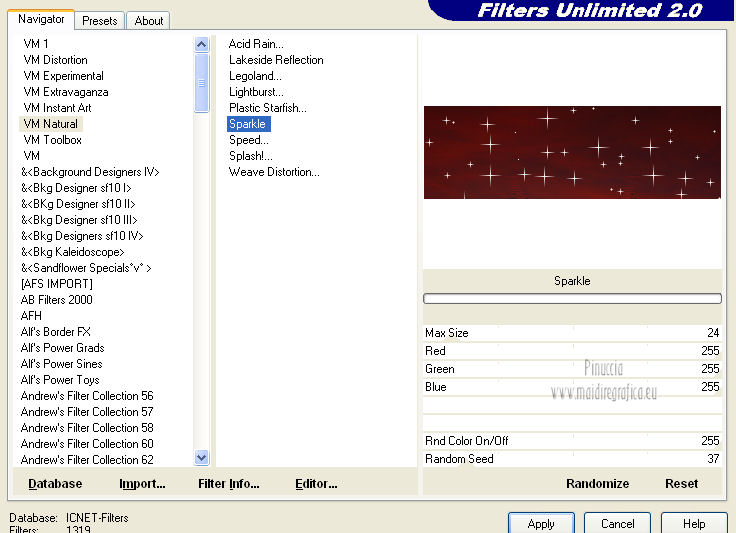Randomize the filter settings
This screenshot has height=533, width=736.
598,484
